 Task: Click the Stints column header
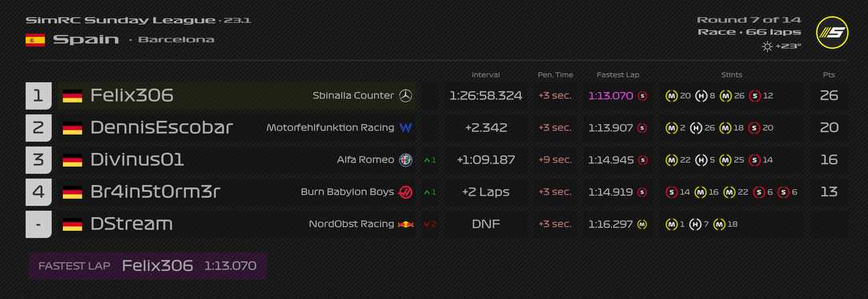tap(732, 75)
